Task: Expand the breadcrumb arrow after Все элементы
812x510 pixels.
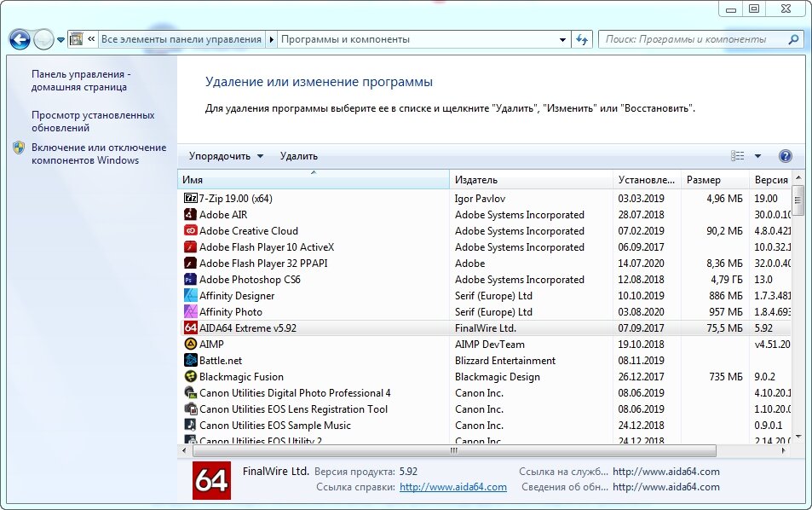Action: [x=271, y=39]
